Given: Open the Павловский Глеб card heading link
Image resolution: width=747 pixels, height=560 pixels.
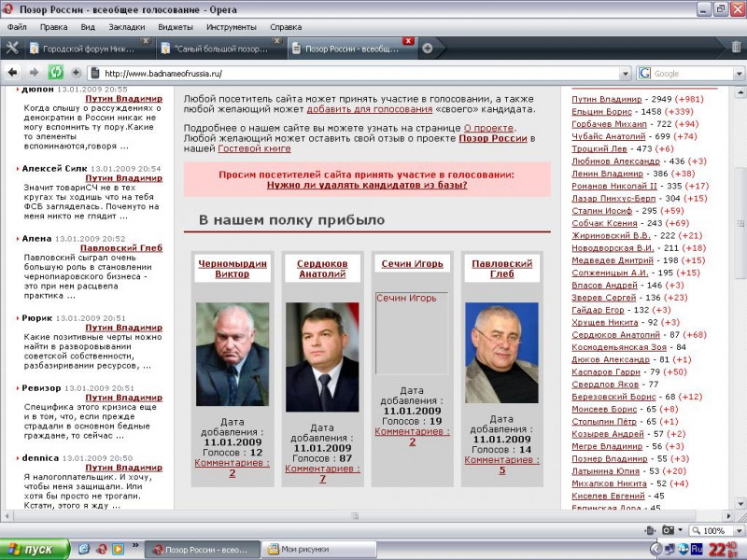Looking at the screenshot, I should (x=501, y=269).
